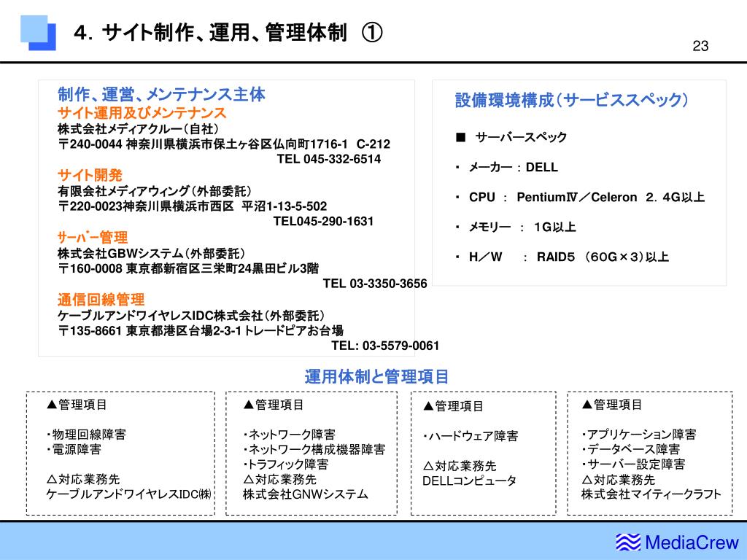Image resolution: width=747 pixels, height=560 pixels.
Task: Select orange heading 'サーバー管理'
Action: click(93, 237)
